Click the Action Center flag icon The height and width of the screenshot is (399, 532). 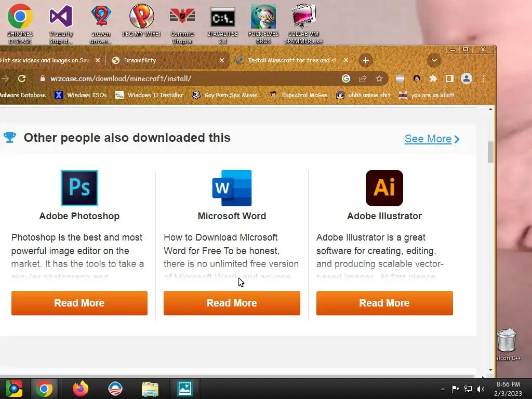tap(455, 389)
